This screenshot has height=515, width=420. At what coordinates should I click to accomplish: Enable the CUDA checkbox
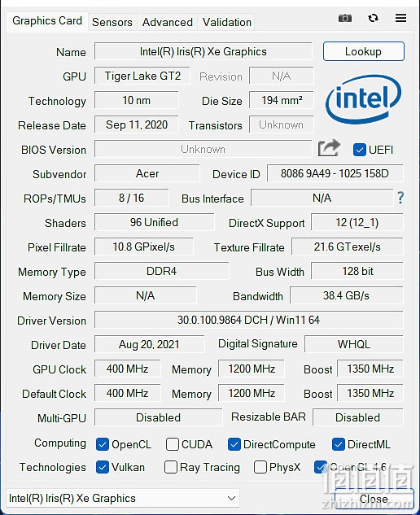[173, 444]
